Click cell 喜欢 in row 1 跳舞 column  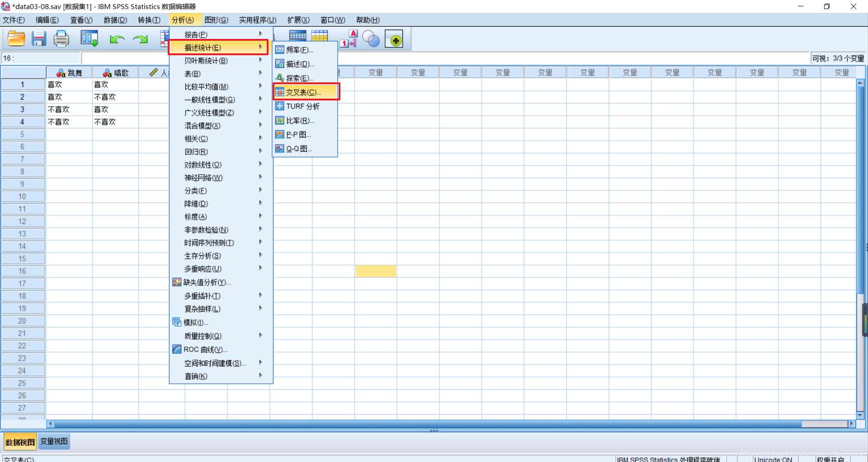pyautogui.click(x=69, y=85)
